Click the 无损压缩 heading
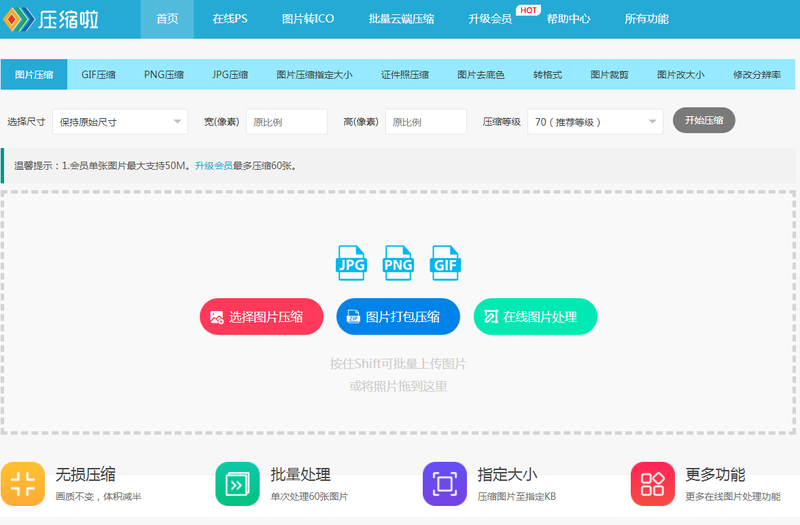Viewport: 800px width, 525px height. [x=85, y=474]
